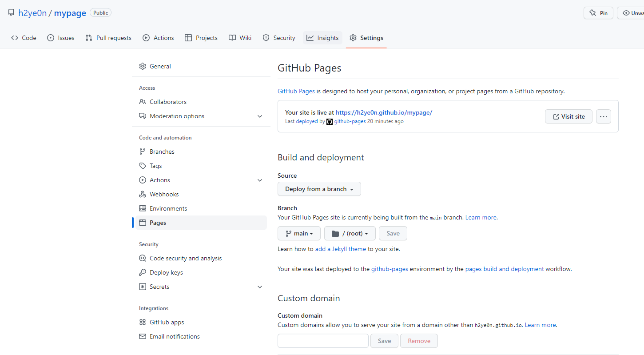Open the Actions tab in top navigation
644x355 pixels.
[x=158, y=38]
